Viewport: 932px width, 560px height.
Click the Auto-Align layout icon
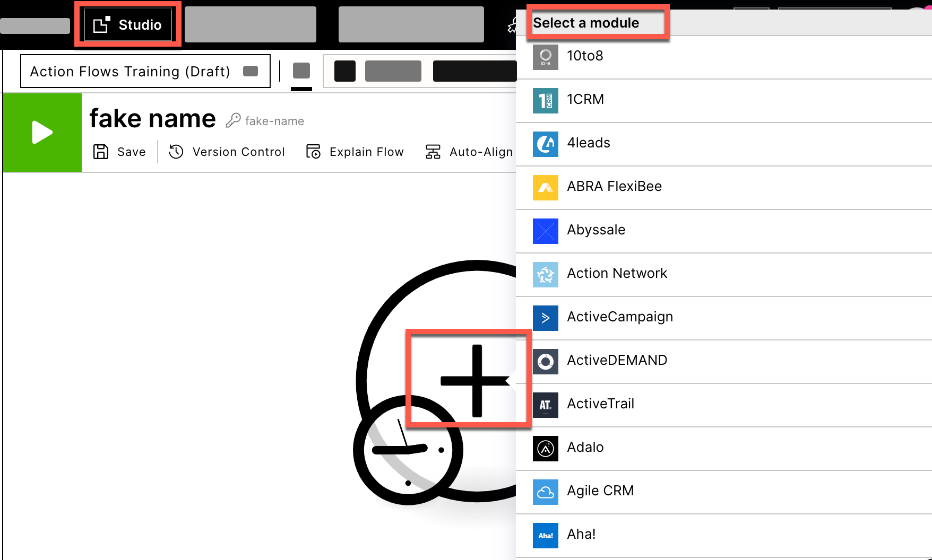coord(433,152)
